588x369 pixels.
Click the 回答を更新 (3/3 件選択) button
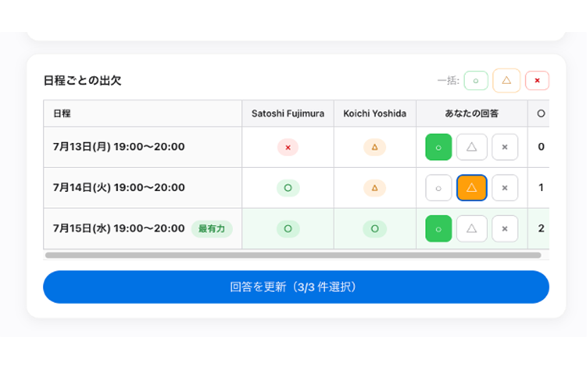click(296, 287)
